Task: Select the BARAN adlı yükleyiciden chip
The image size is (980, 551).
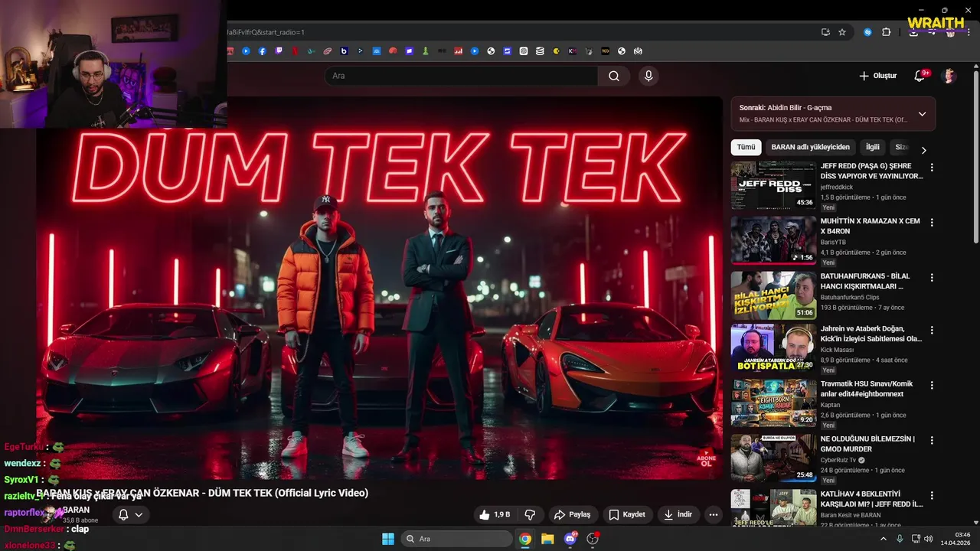Action: pyautogui.click(x=810, y=147)
